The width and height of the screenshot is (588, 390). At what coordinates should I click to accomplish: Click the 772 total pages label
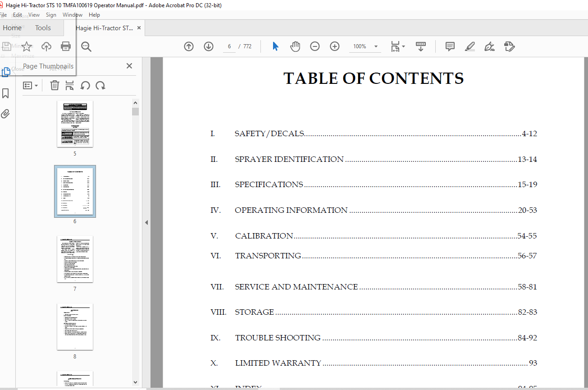click(x=247, y=46)
